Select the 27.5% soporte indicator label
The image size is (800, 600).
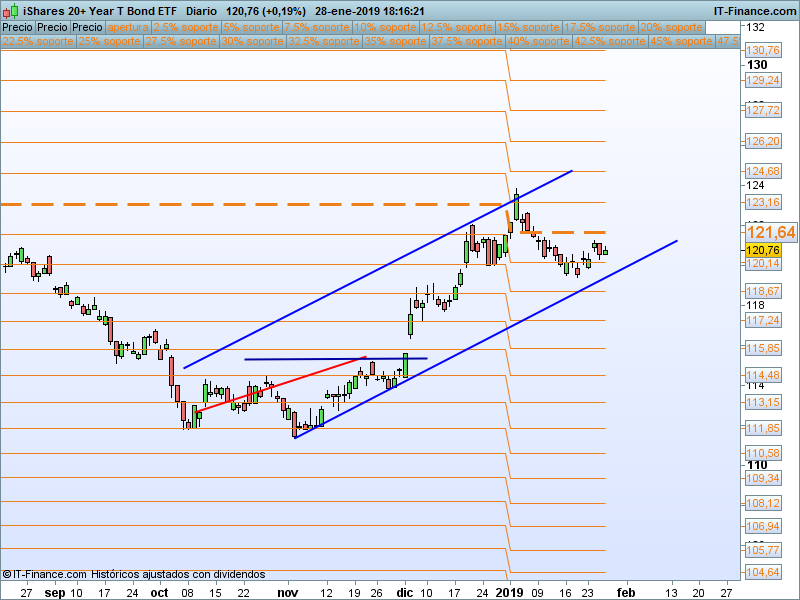181,41
